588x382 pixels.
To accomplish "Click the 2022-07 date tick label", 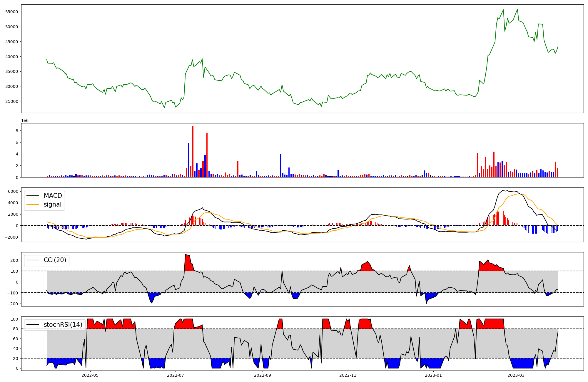I will [x=176, y=375].
